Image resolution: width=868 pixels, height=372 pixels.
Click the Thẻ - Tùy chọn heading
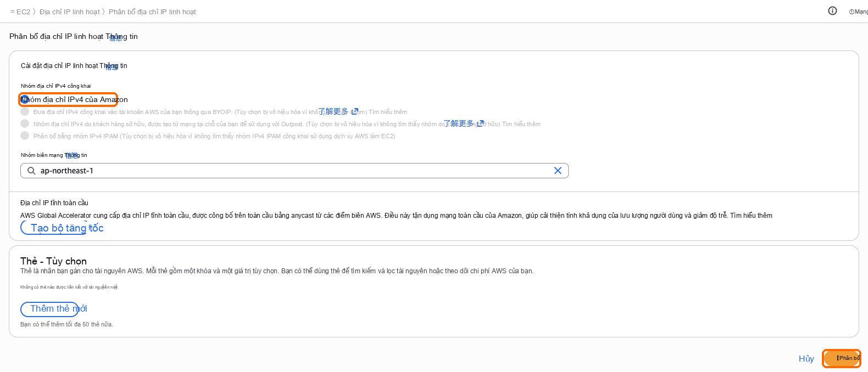(53, 261)
